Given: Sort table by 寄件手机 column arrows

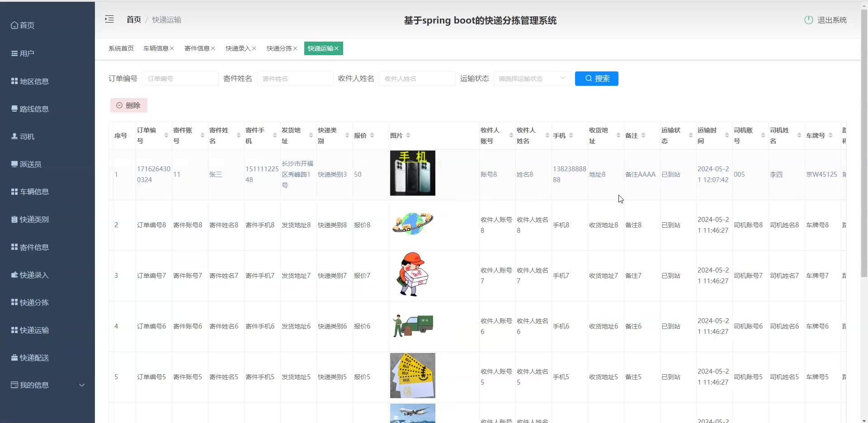Looking at the screenshot, I should (275, 136).
